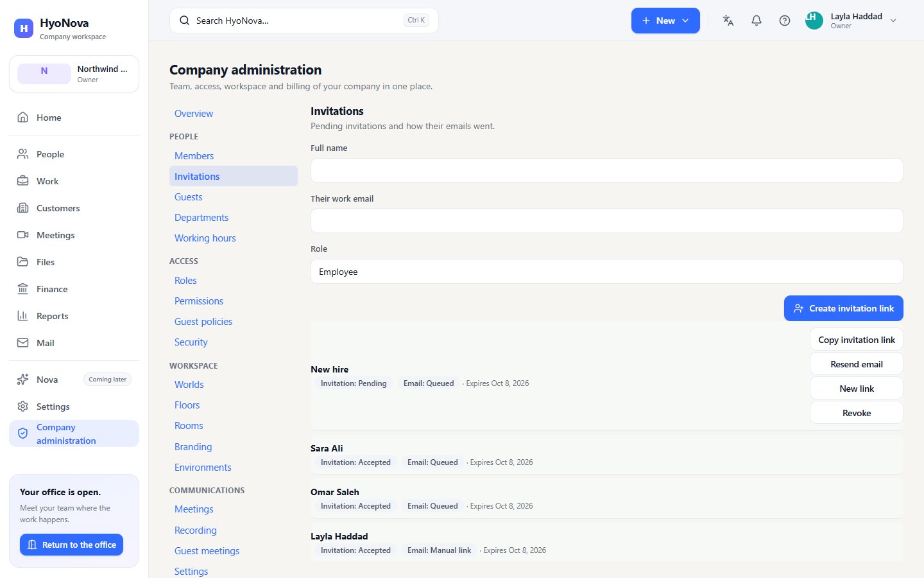Click Layla Haddad's avatar
Screen dimensions: 924x578
pos(814,21)
